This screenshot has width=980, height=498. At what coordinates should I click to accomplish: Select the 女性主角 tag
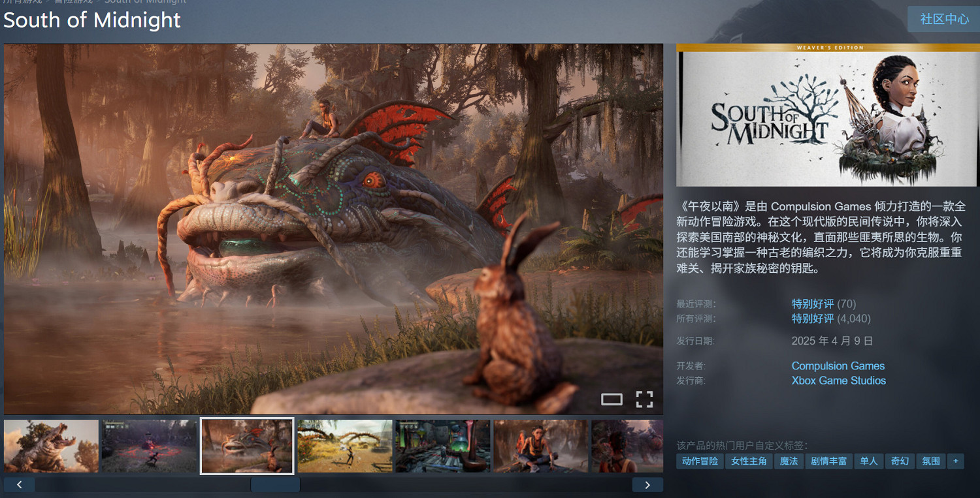click(749, 461)
